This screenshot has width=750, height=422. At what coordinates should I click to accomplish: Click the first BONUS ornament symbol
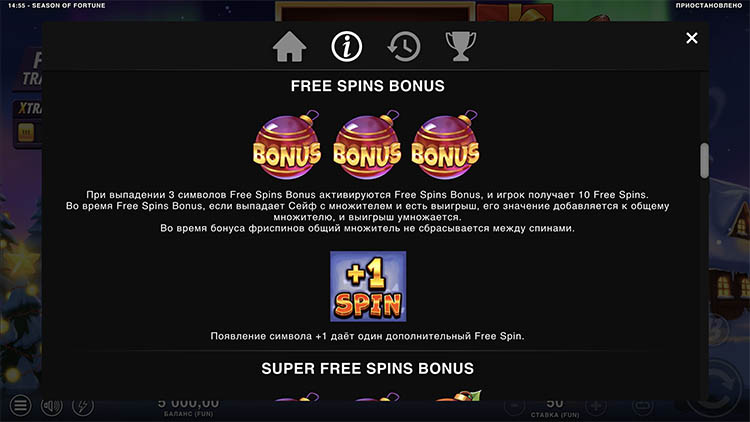click(x=287, y=145)
